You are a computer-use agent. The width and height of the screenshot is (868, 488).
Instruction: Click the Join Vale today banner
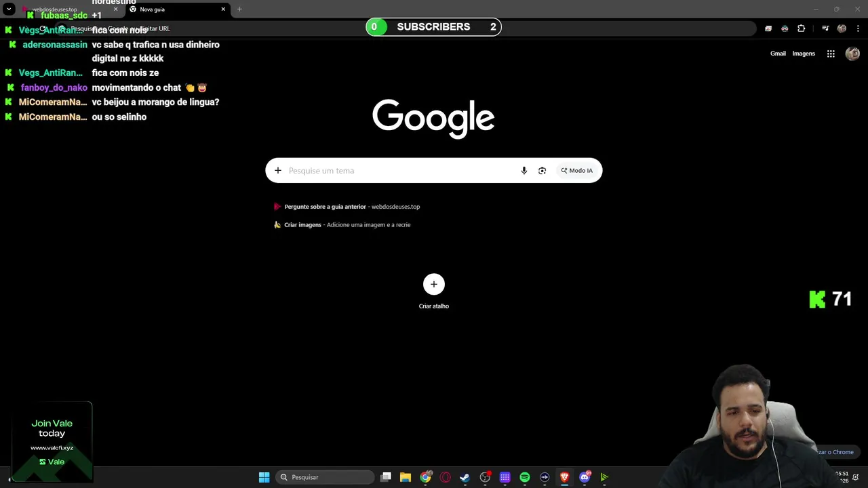point(52,441)
